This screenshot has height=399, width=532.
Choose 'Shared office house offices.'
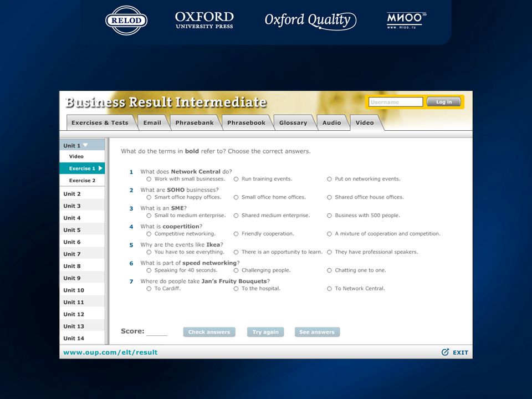pyautogui.click(x=329, y=197)
